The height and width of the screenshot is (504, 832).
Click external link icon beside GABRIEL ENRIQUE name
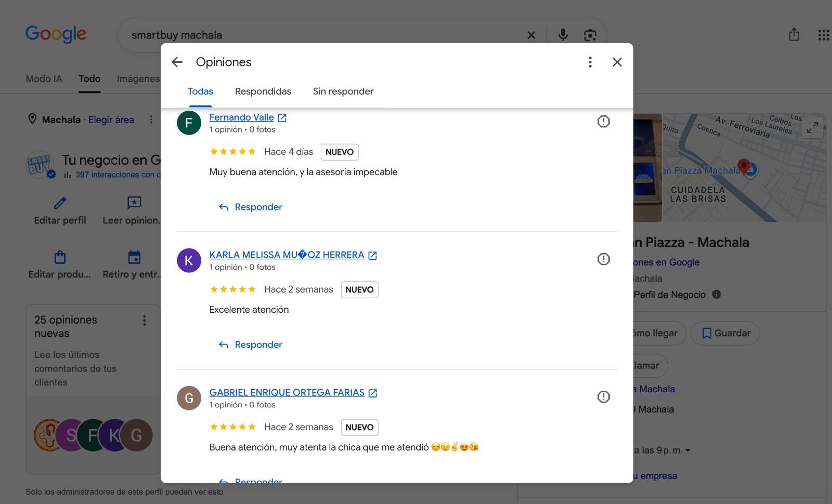tap(373, 393)
